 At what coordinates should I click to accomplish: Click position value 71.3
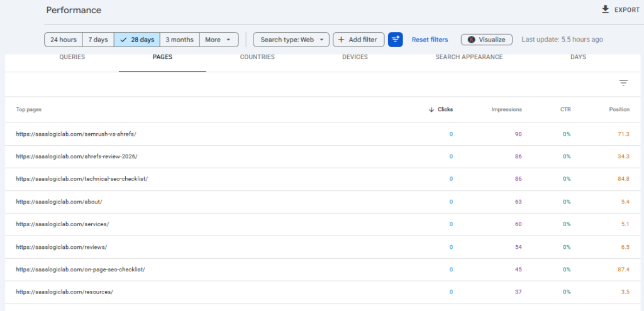pos(624,134)
